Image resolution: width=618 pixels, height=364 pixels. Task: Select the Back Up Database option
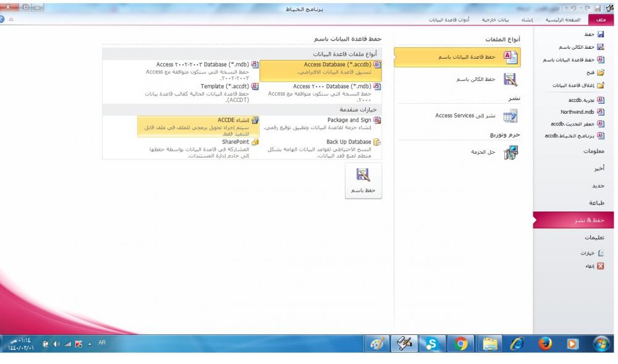(x=321, y=148)
